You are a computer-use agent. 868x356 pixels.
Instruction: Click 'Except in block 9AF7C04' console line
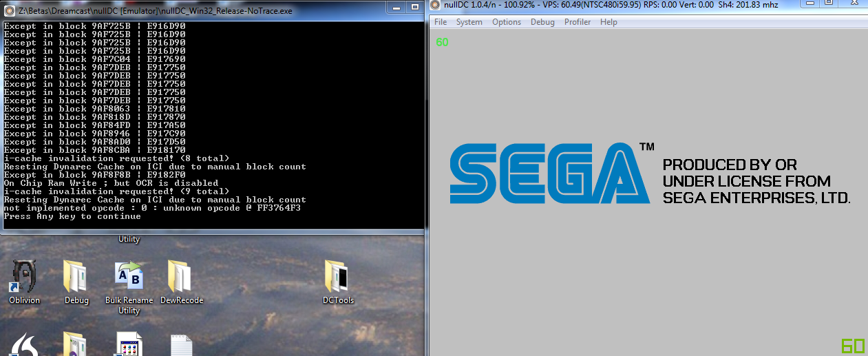tap(94, 59)
